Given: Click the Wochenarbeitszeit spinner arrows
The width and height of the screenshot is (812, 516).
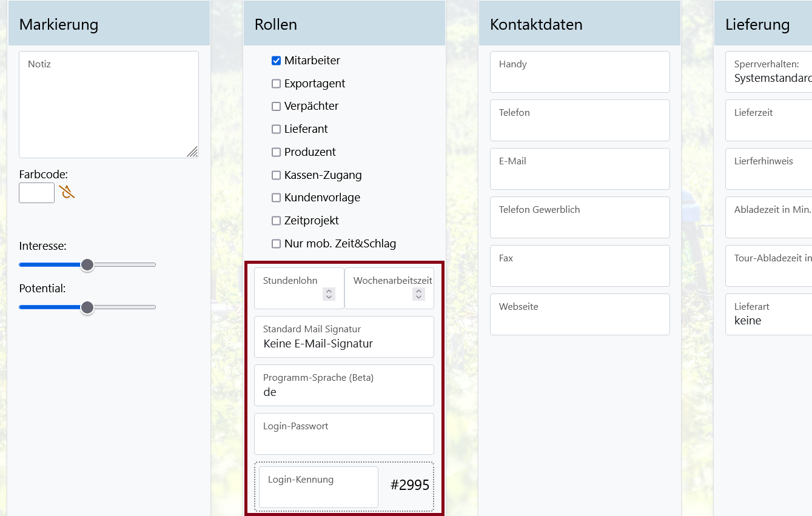Looking at the screenshot, I should 418,294.
